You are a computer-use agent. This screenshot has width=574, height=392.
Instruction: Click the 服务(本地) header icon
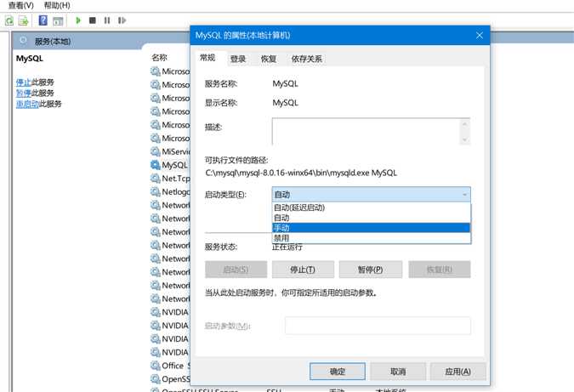[x=23, y=41]
